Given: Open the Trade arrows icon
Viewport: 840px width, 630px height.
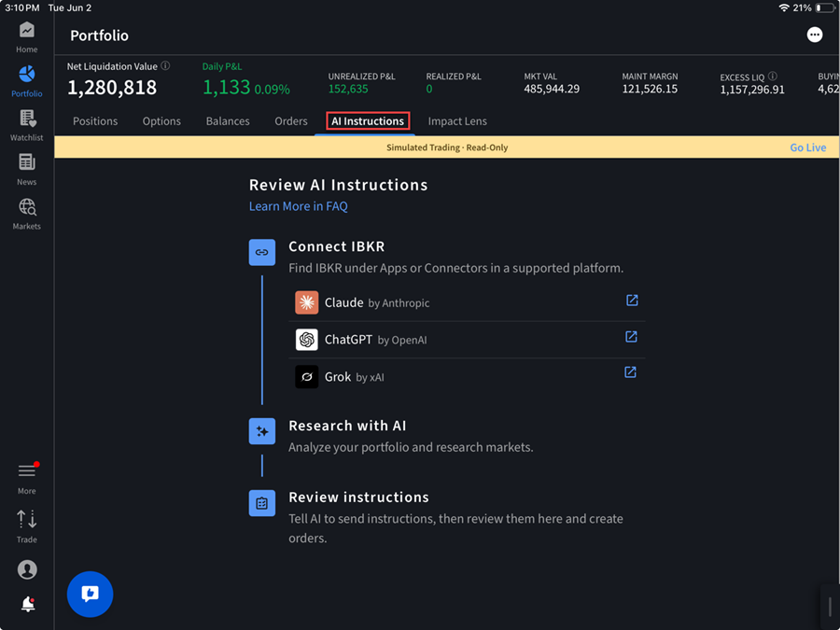Looking at the screenshot, I should [x=27, y=519].
